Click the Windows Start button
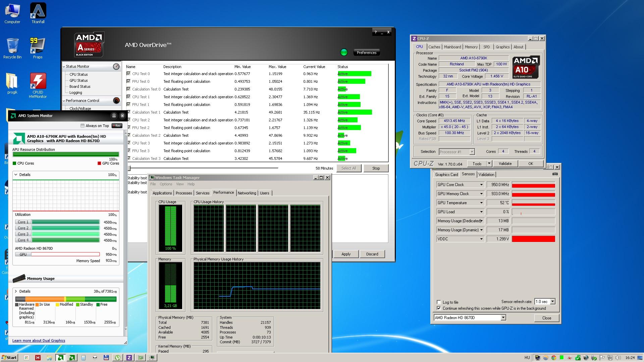The width and height of the screenshot is (644, 362). (x=9, y=358)
